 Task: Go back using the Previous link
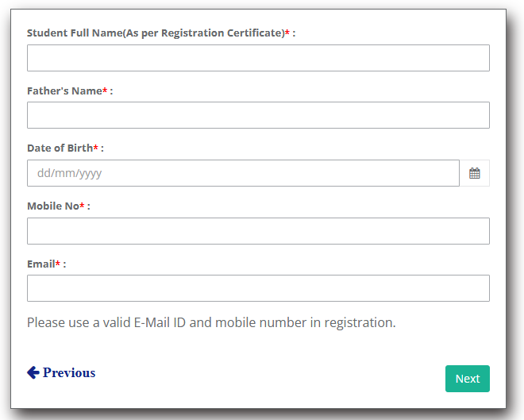68,372
